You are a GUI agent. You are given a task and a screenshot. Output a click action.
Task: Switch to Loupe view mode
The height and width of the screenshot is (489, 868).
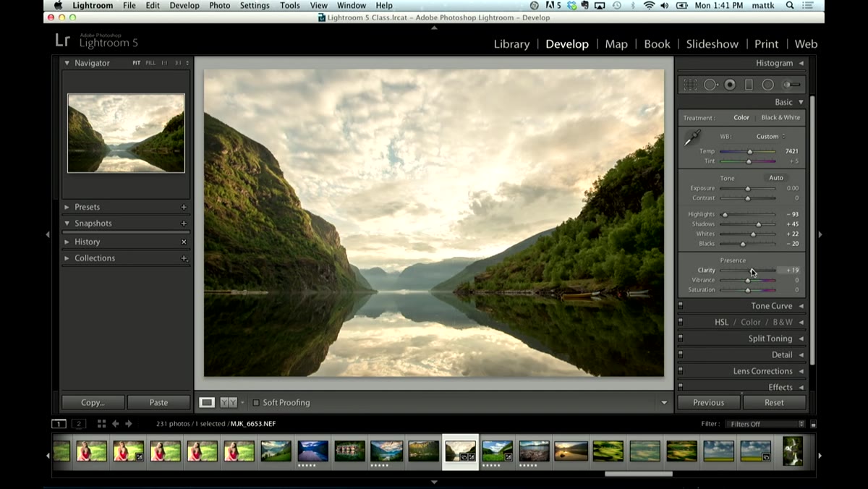[207, 402]
